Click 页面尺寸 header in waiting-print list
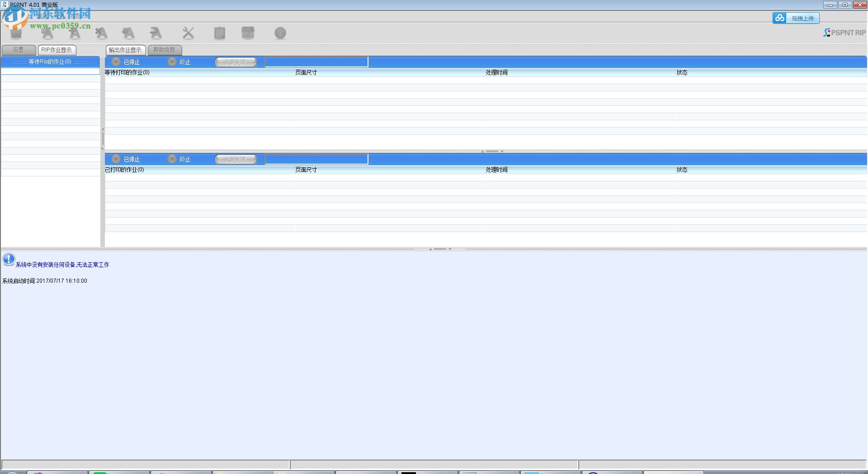The image size is (868, 474). coord(390,72)
